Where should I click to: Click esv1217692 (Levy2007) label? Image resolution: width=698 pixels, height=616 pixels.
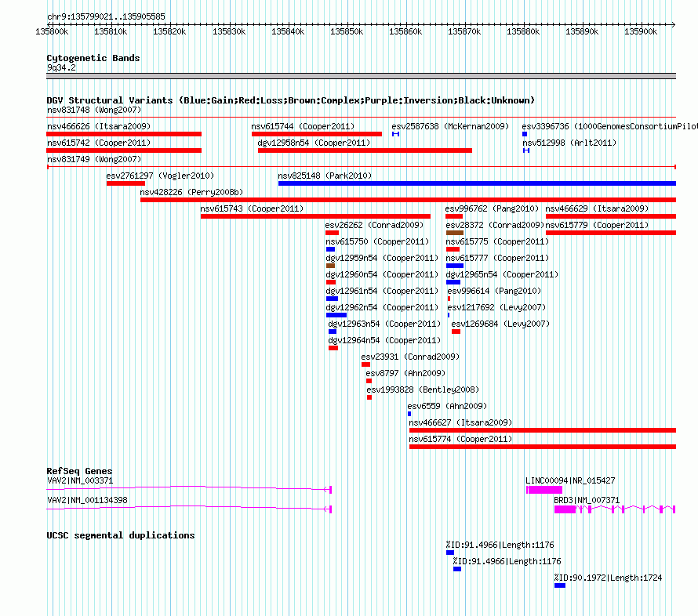(x=496, y=307)
